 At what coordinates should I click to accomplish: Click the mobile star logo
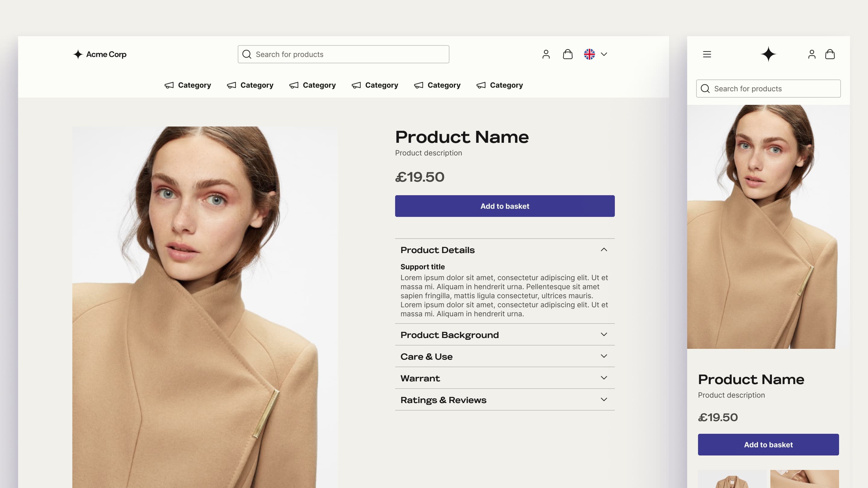tap(768, 54)
